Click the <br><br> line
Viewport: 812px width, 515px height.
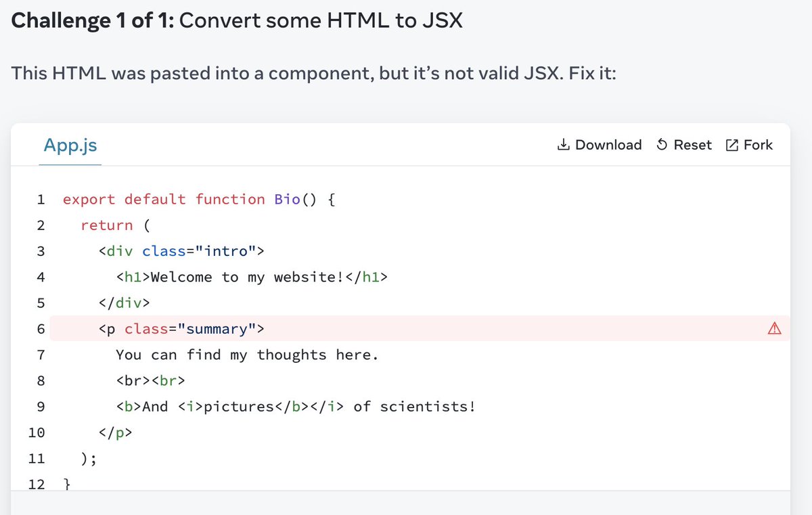[150, 381]
